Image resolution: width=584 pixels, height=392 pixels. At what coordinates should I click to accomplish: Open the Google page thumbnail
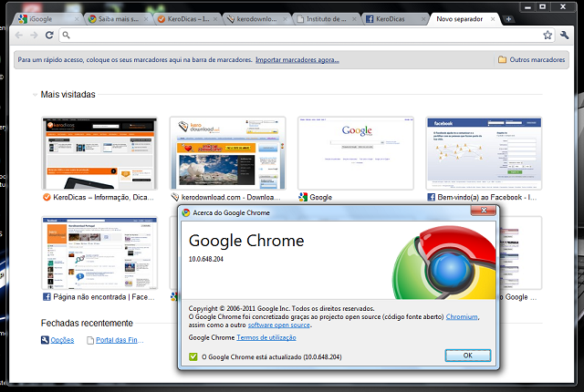point(355,153)
